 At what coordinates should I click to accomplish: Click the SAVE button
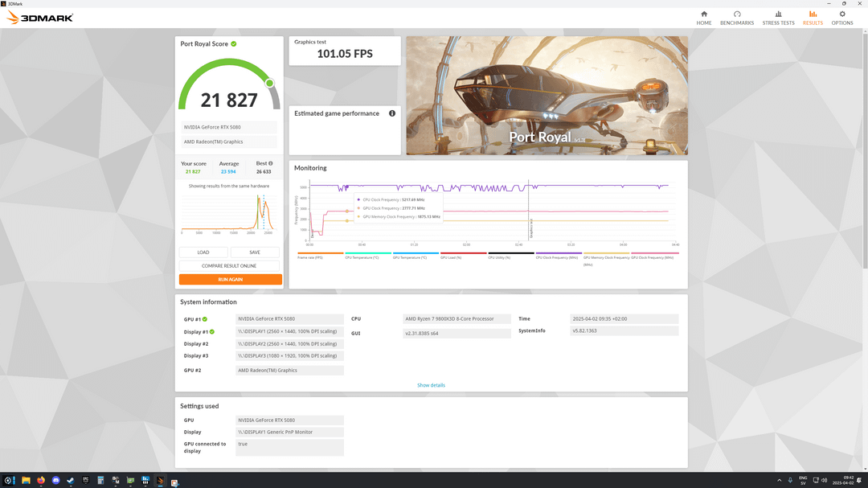tap(255, 252)
